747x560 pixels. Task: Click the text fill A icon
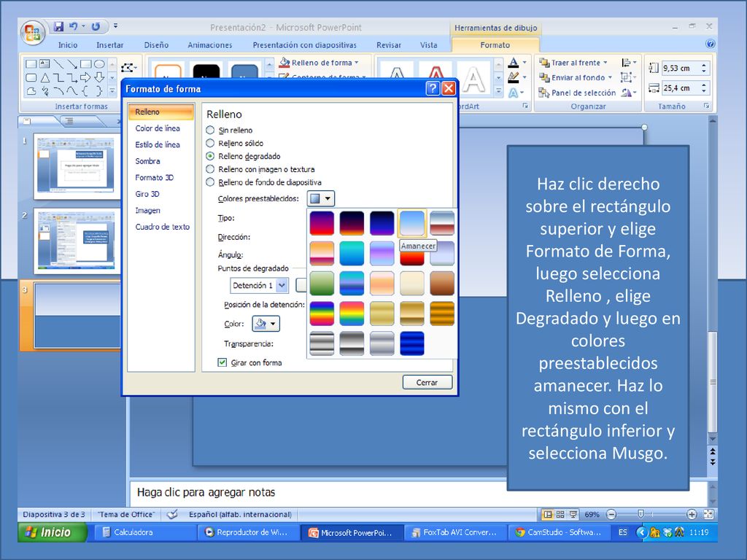[513, 63]
